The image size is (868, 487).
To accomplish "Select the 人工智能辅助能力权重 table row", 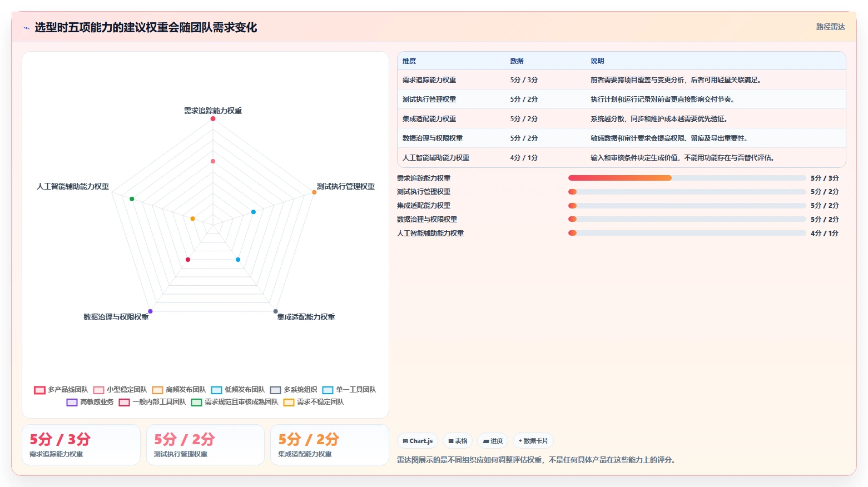I will tap(622, 158).
